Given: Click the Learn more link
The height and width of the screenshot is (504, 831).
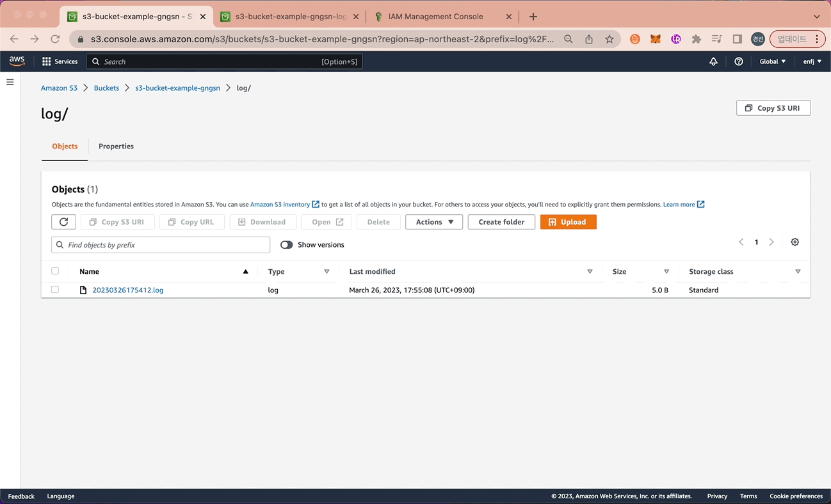Looking at the screenshot, I should coord(684,205).
